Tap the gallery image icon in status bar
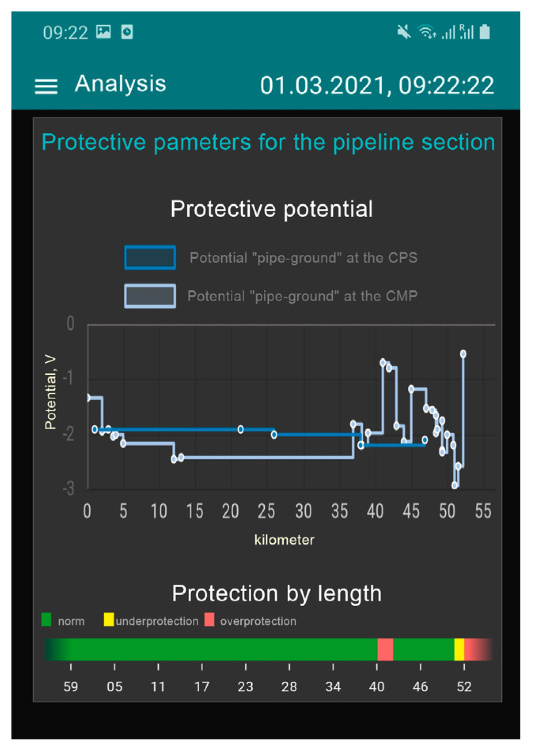The width and height of the screenshot is (535, 756). point(104,32)
